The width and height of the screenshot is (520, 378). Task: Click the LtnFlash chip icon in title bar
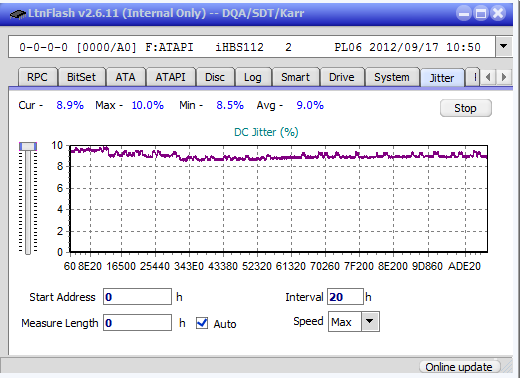click(x=18, y=14)
